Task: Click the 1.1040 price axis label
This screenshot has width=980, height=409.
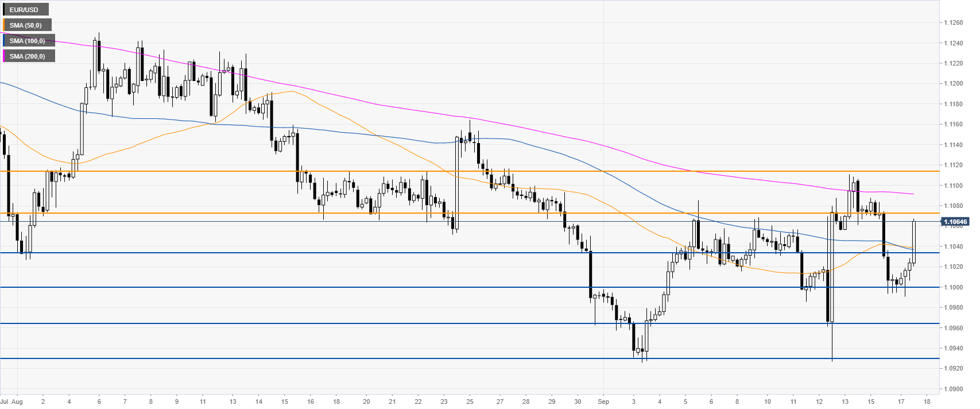Action: 954,246
